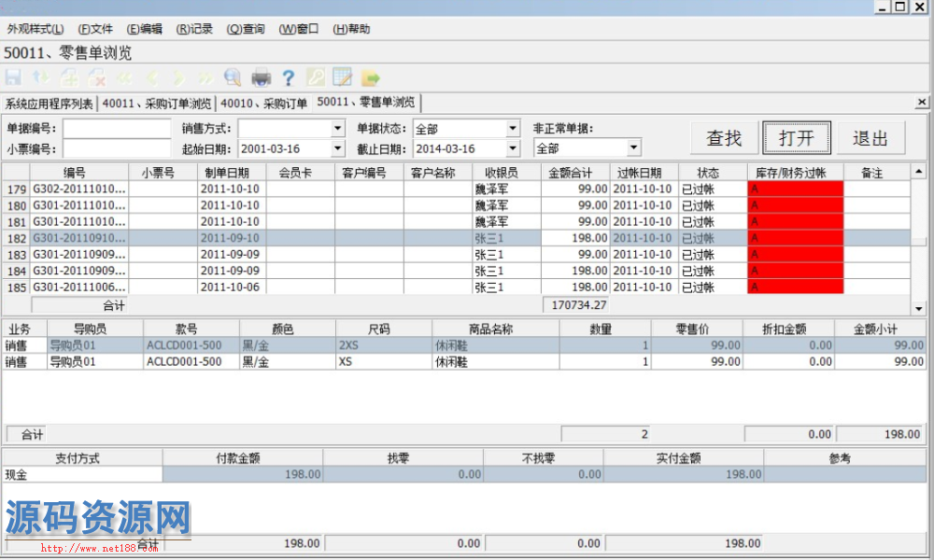Open the 文件 menu
The image size is (934, 560).
tap(95, 29)
